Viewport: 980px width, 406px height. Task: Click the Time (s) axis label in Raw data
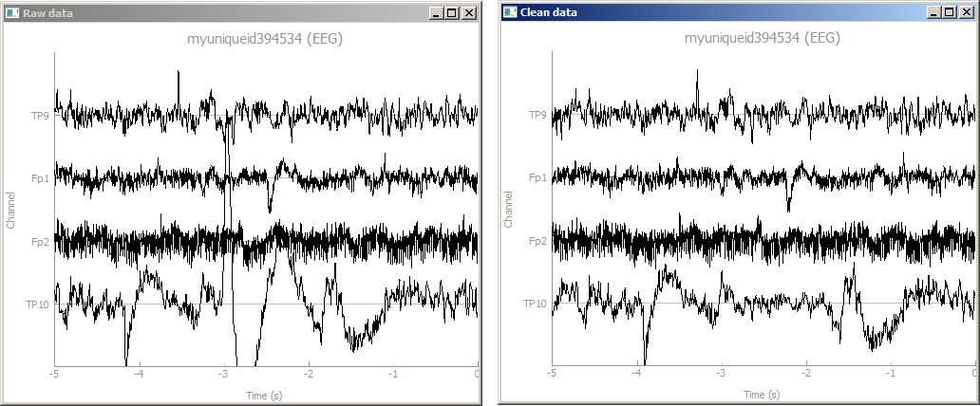point(265,394)
